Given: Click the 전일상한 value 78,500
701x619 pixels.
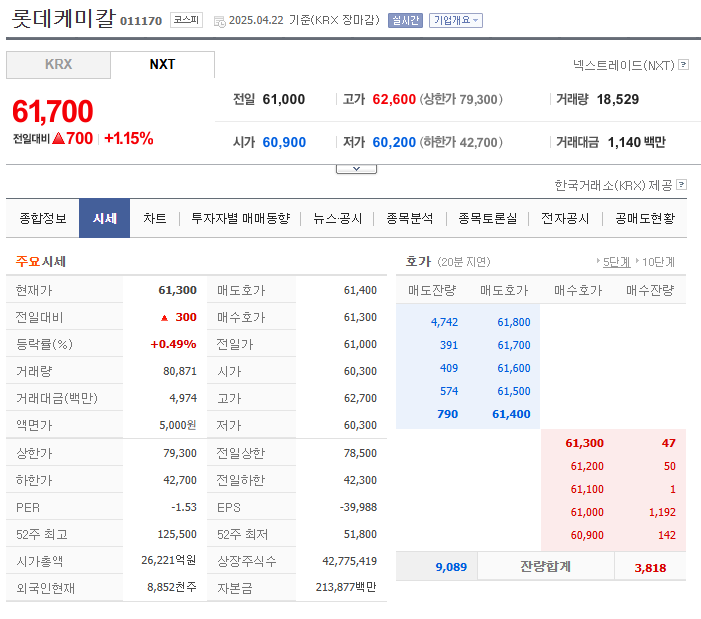Looking at the screenshot, I should click(360, 453).
